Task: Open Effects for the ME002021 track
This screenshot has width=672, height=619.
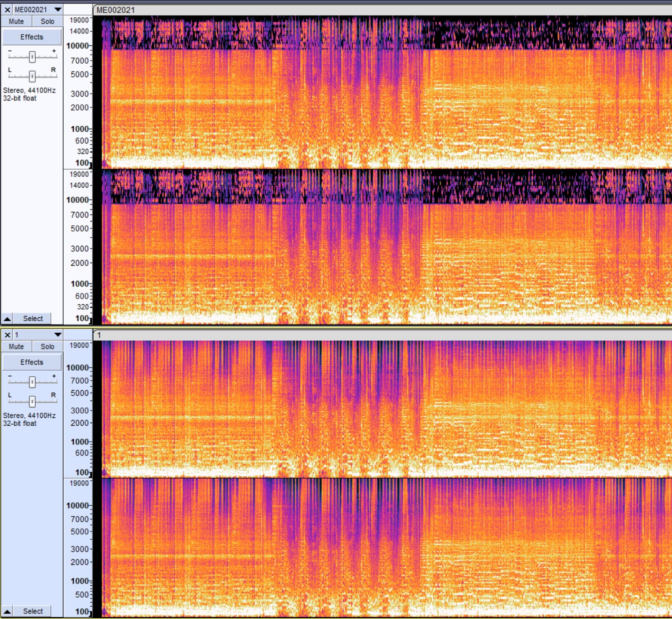Action: 32,37
